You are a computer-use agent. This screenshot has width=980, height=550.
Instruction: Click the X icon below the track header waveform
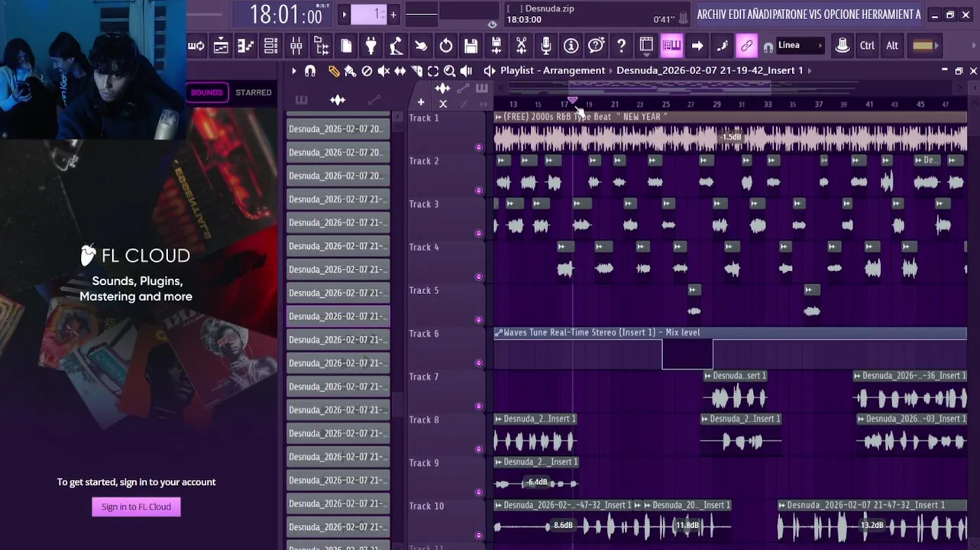(x=443, y=103)
